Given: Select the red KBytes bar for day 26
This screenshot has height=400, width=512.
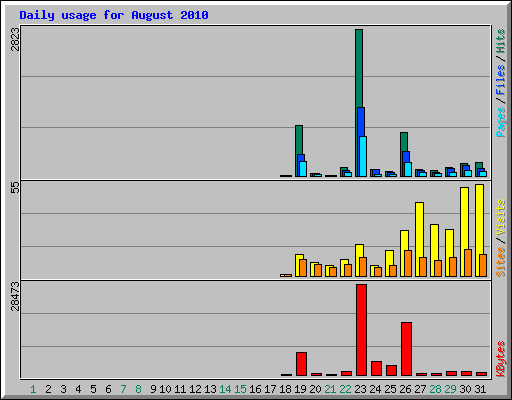Looking at the screenshot, I should tap(406, 349).
